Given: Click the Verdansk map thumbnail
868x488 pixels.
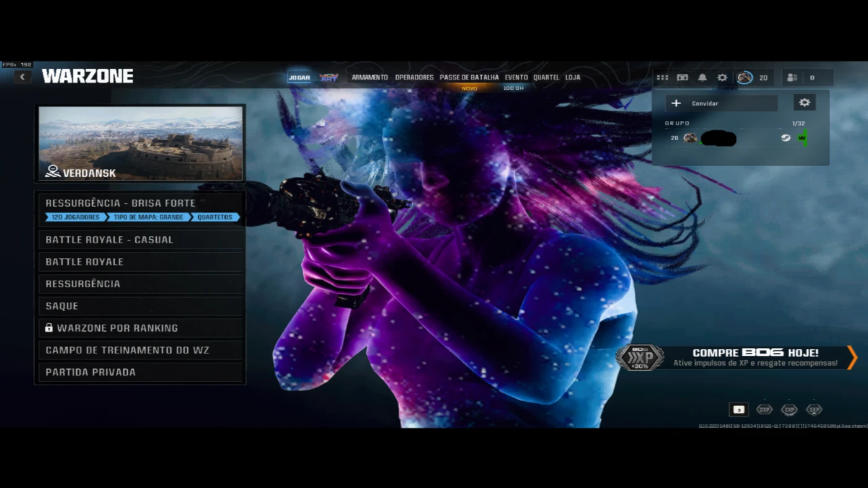Looking at the screenshot, I should pyautogui.click(x=141, y=143).
